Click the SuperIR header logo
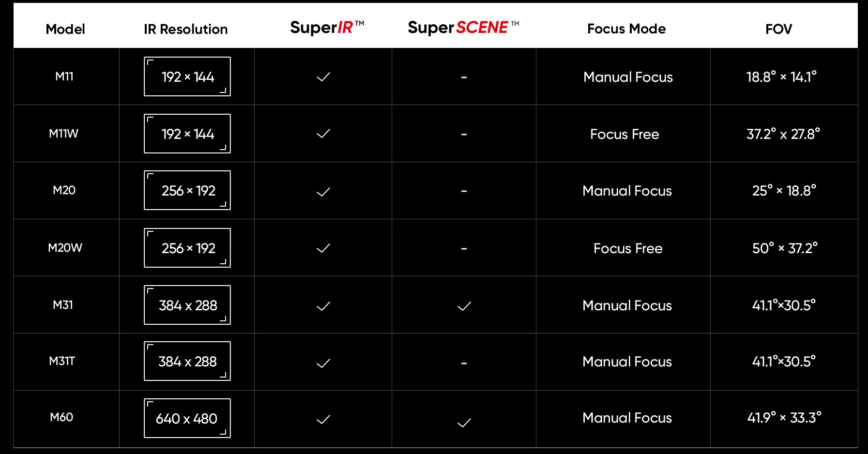 point(327,28)
